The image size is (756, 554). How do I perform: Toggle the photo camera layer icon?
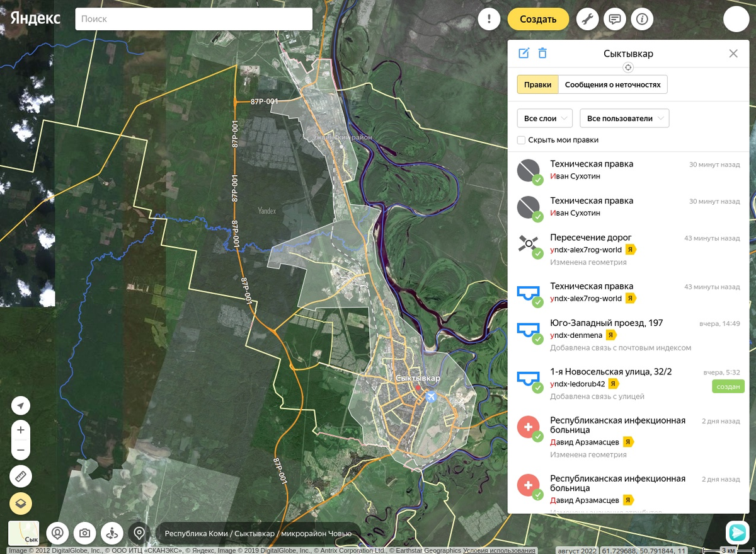[x=85, y=533]
